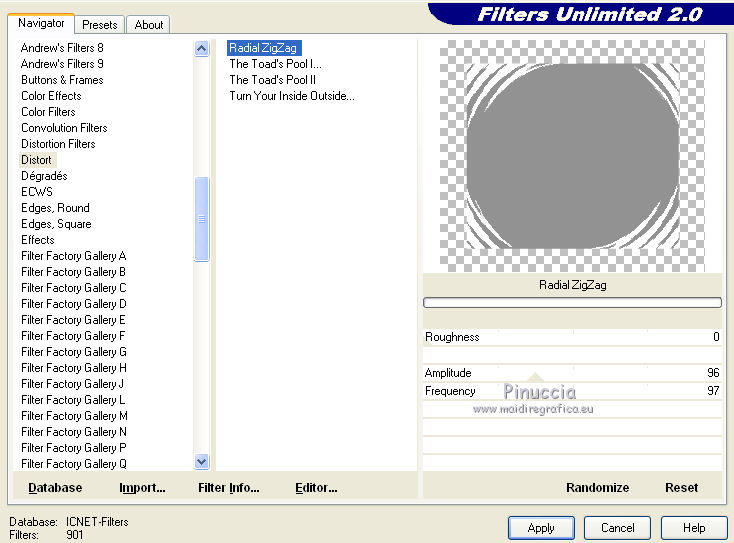Click the category list scroll down arrow
734x543 pixels.
202,462
